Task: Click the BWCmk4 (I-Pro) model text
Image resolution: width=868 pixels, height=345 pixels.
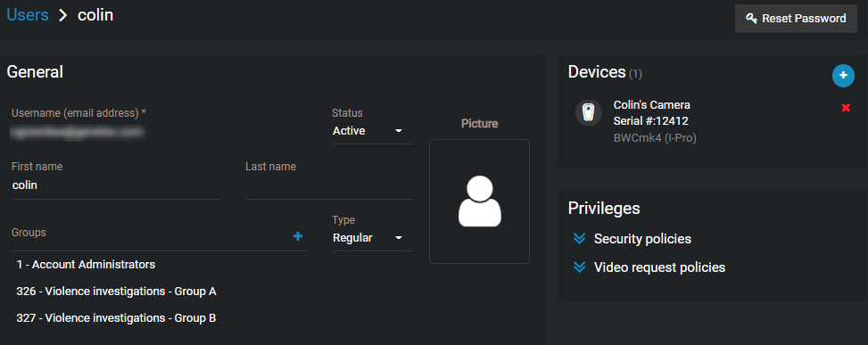Action: [655, 137]
